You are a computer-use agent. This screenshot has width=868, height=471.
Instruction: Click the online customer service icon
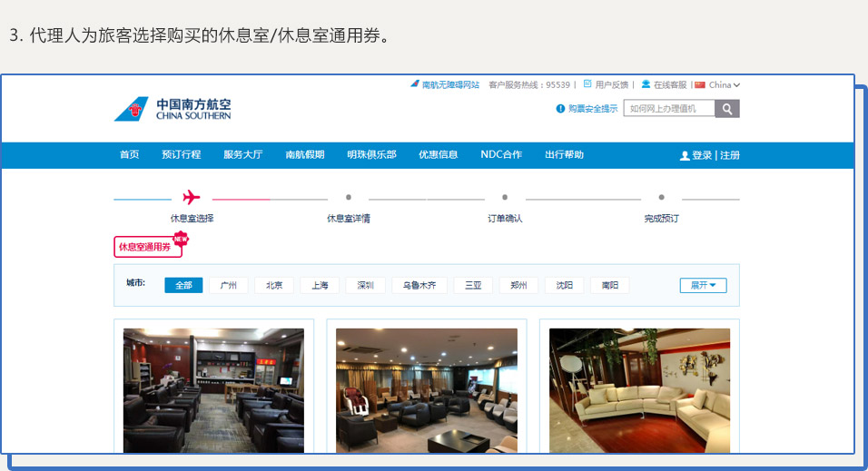[x=646, y=84]
